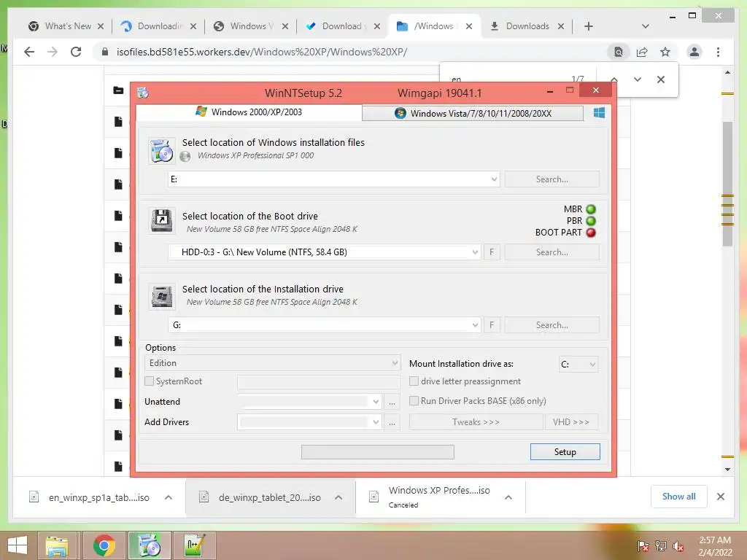Click the Windows installation files CD icon

click(161, 151)
